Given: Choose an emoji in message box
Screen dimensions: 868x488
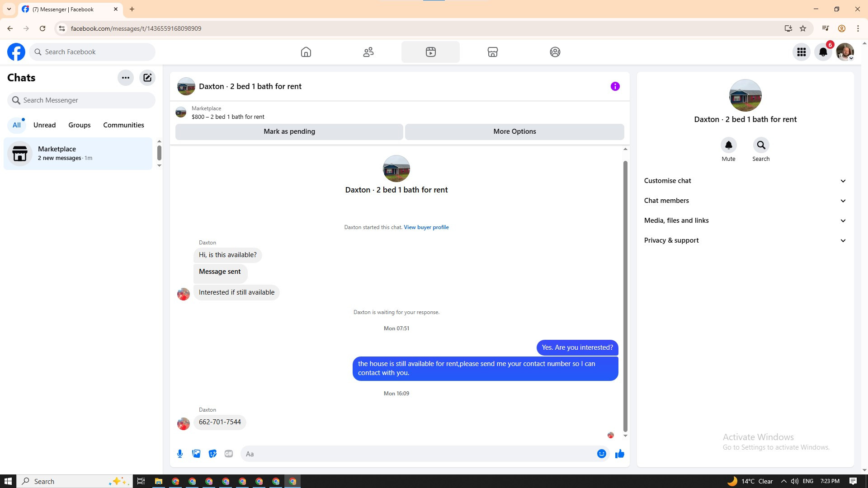Looking at the screenshot, I should click(601, 454).
